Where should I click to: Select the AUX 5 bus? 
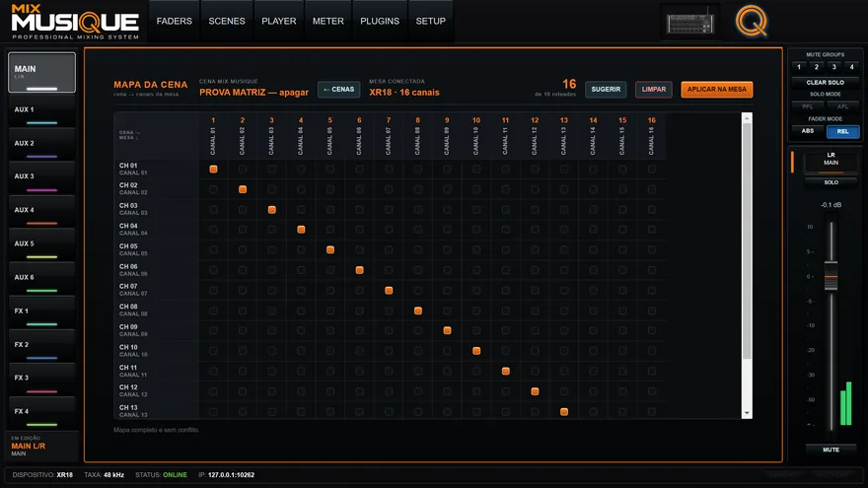41,245
